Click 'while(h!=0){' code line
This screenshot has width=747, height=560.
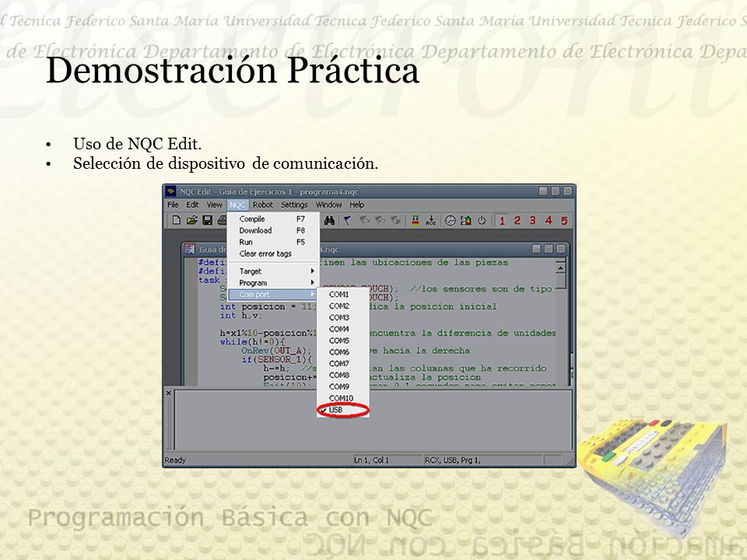point(252,342)
